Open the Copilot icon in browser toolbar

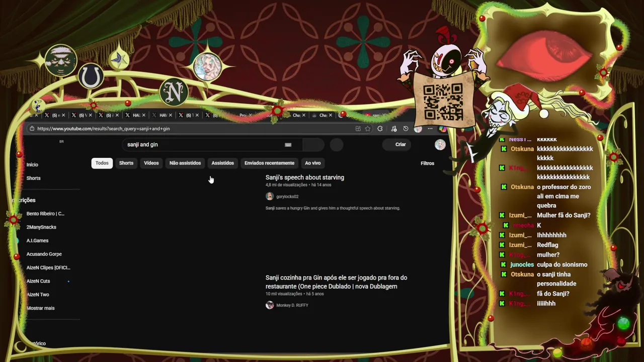click(x=443, y=129)
